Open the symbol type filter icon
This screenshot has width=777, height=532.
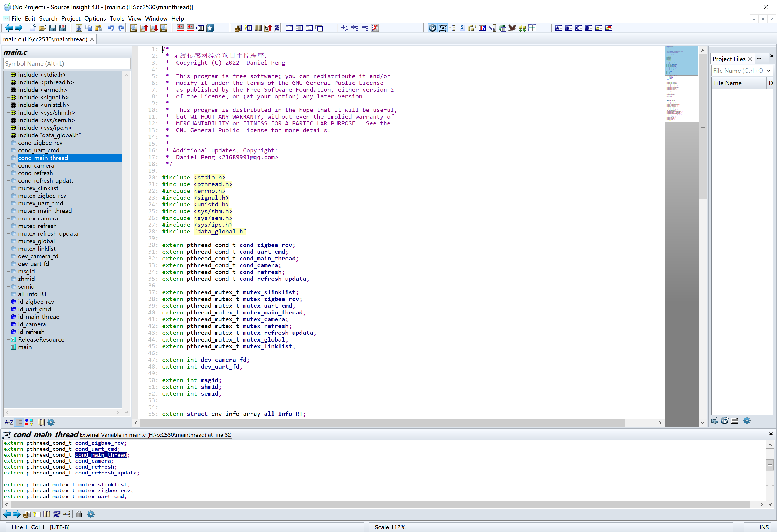tap(29, 422)
